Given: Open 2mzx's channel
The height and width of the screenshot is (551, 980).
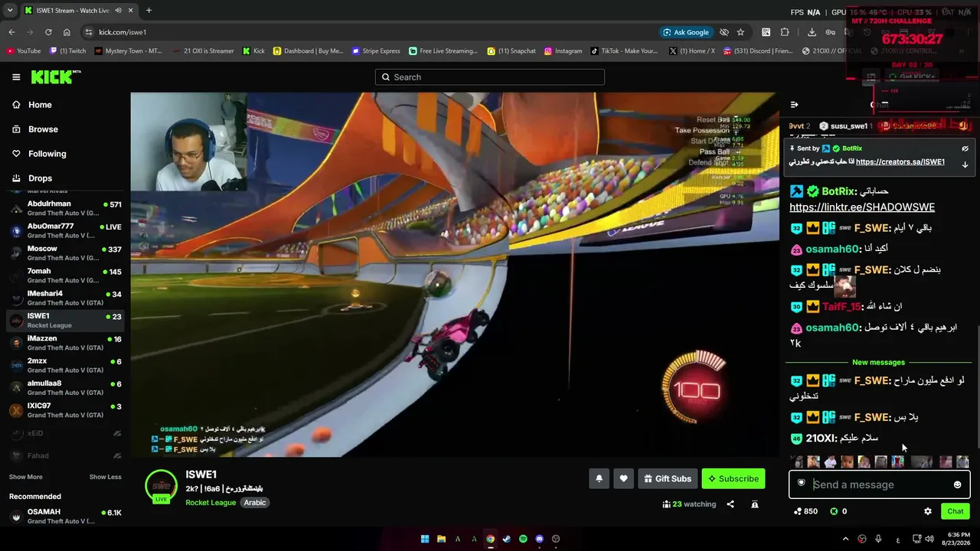Looking at the screenshot, I should coord(65,365).
